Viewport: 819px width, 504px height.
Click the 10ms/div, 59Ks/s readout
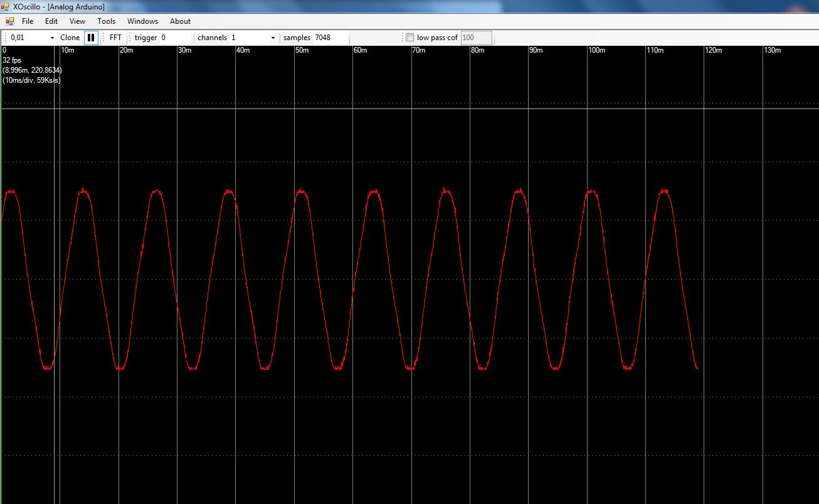point(31,80)
